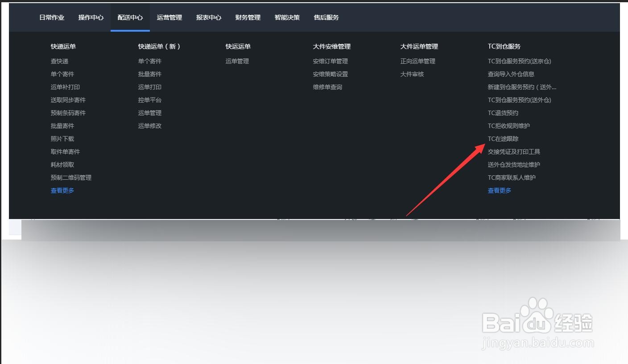This screenshot has height=364, width=628.
Task: Select 送外仓发货地址维护
Action: pyautogui.click(x=514, y=165)
